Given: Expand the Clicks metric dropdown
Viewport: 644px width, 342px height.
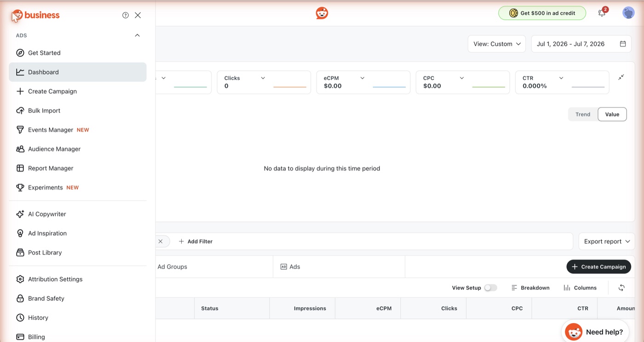Looking at the screenshot, I should click(x=263, y=78).
